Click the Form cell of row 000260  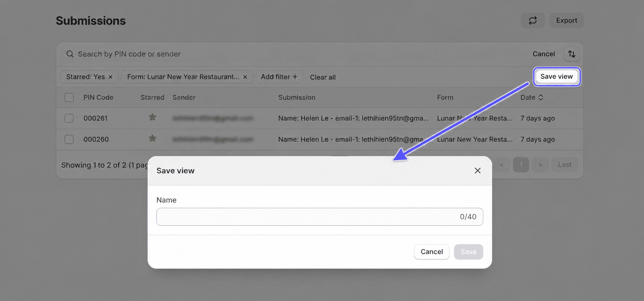pyautogui.click(x=475, y=139)
